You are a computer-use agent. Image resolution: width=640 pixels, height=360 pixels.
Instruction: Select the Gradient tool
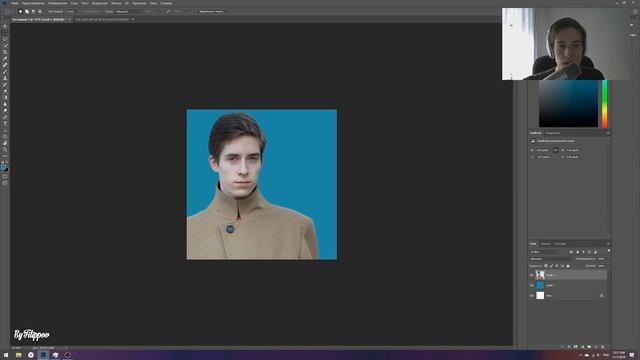pos(5,98)
